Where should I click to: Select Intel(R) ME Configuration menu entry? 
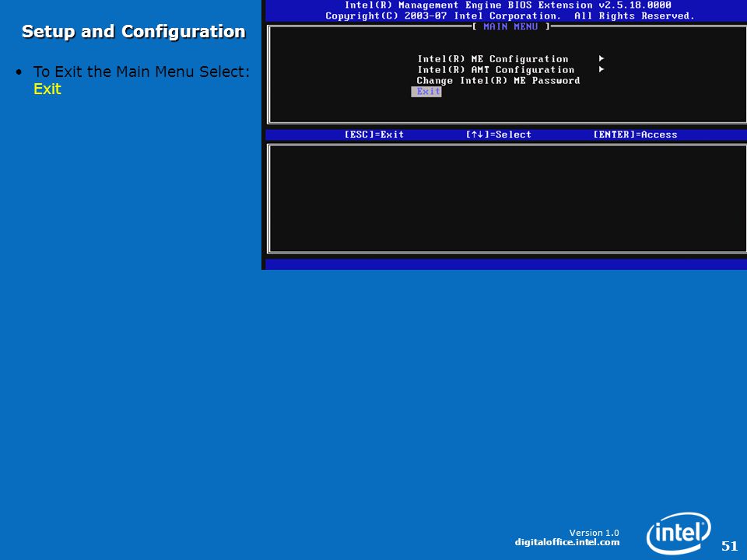click(x=493, y=59)
